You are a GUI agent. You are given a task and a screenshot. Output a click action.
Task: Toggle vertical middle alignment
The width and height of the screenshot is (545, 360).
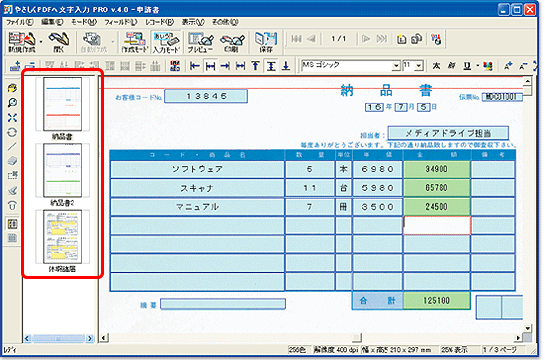tap(271, 66)
